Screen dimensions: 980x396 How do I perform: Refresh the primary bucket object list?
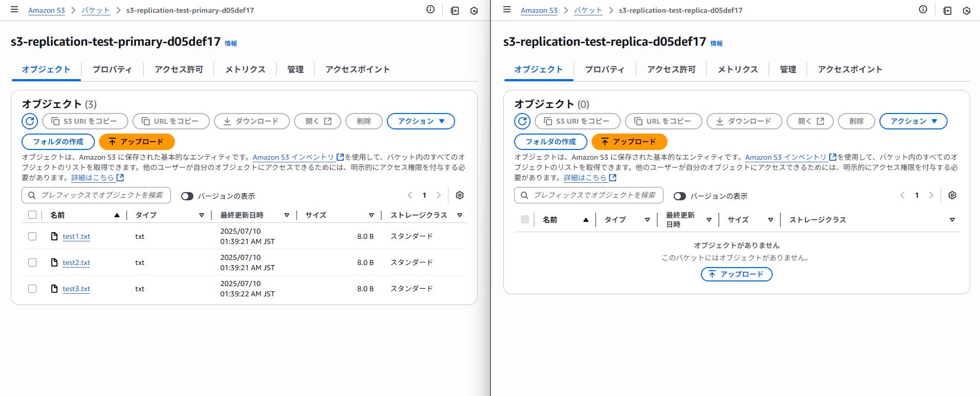tap(30, 121)
